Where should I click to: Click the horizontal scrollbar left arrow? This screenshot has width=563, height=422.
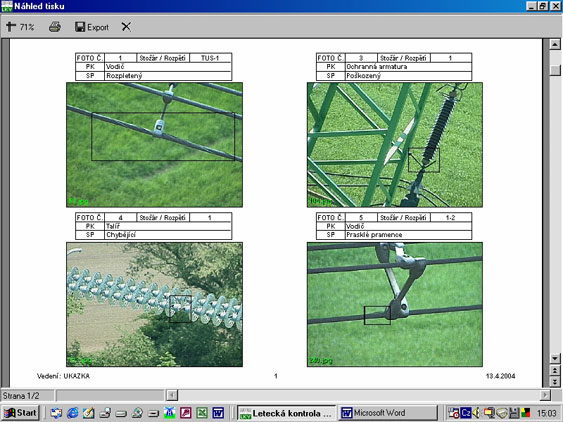(172, 395)
